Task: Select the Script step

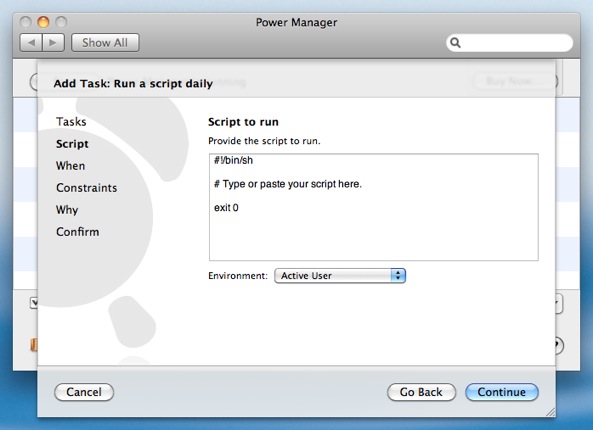Action: coord(72,144)
